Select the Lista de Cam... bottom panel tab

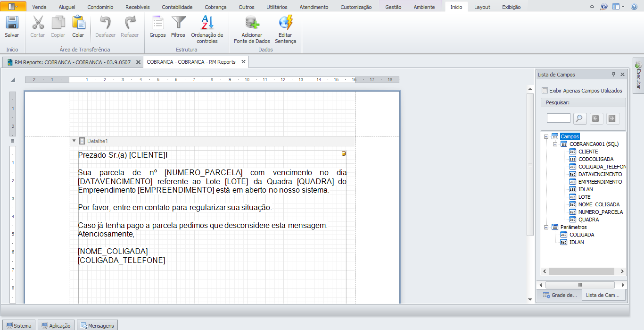(x=604, y=295)
